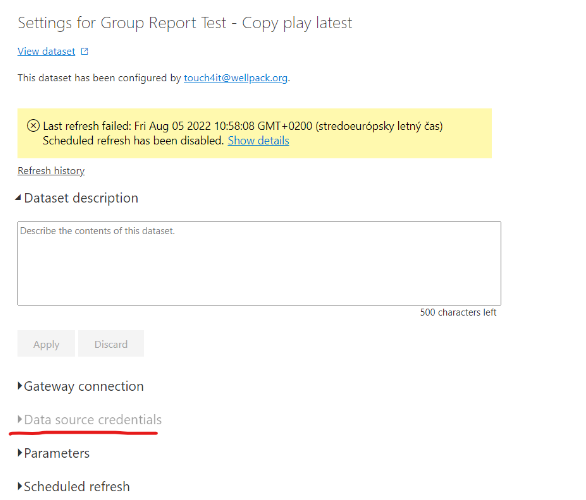Click the 'This dataset has been configured by' text

pos(99,78)
